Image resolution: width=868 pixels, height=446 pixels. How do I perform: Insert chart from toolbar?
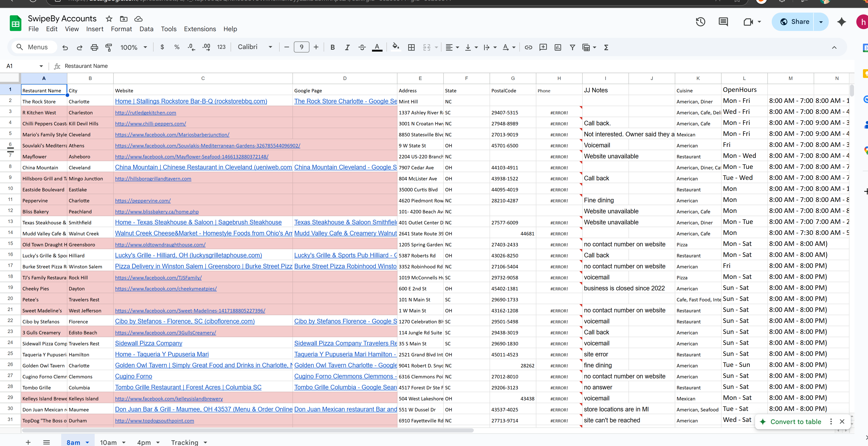558,47
